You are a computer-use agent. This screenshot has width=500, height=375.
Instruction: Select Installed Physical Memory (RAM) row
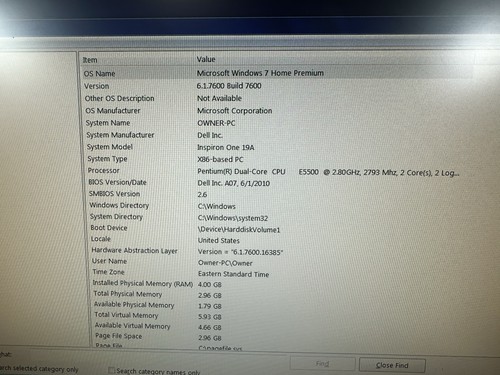143,283
